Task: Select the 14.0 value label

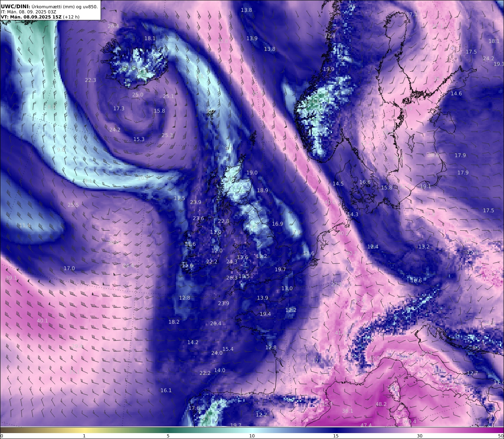Action: 220,370
